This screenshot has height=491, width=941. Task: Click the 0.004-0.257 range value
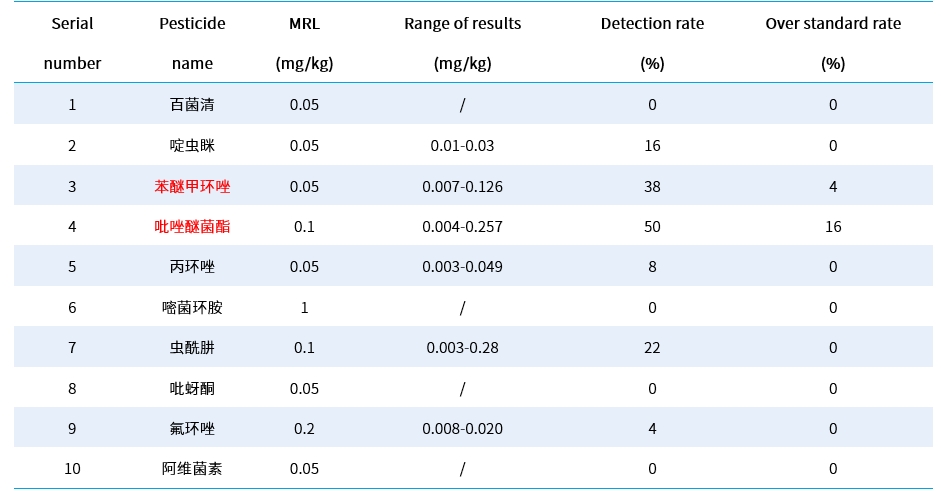click(462, 227)
